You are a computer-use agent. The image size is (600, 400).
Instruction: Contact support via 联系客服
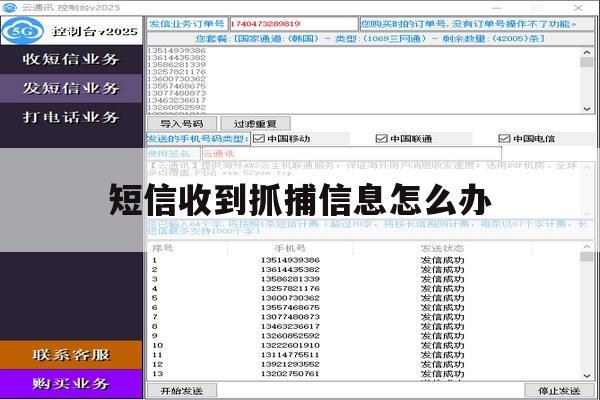(71, 355)
